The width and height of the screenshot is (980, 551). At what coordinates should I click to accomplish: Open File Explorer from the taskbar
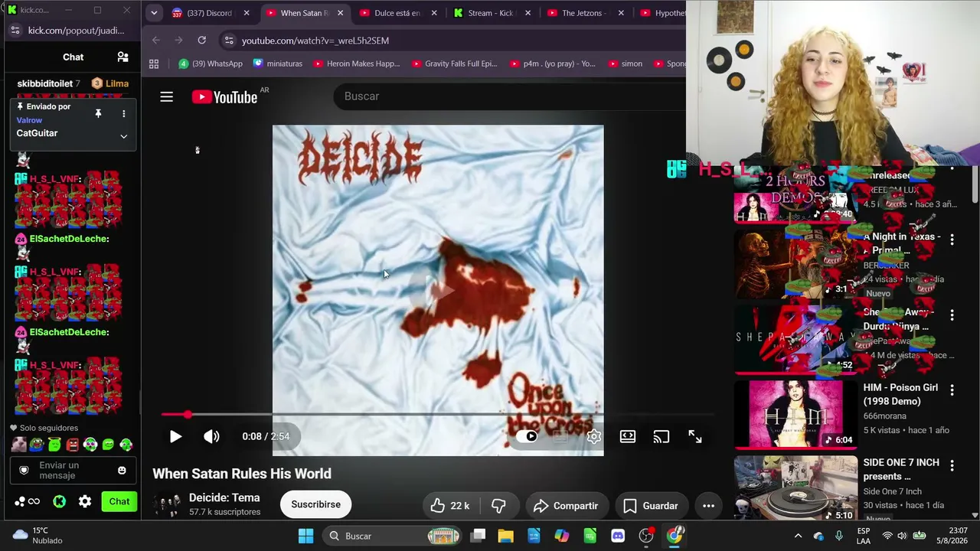505,536
